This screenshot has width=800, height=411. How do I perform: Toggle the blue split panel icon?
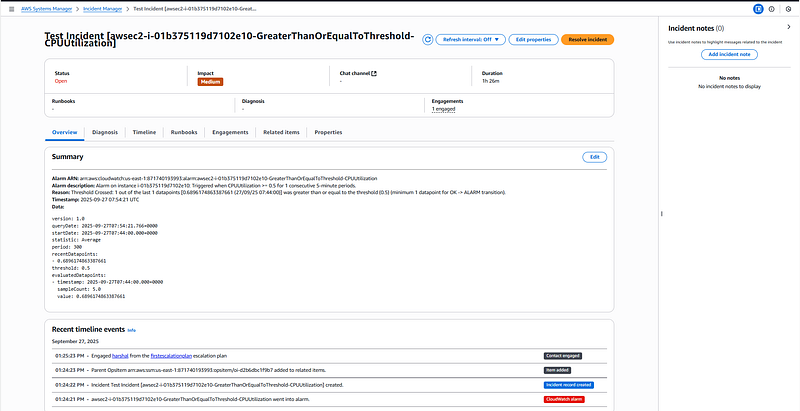pyautogui.click(x=758, y=9)
